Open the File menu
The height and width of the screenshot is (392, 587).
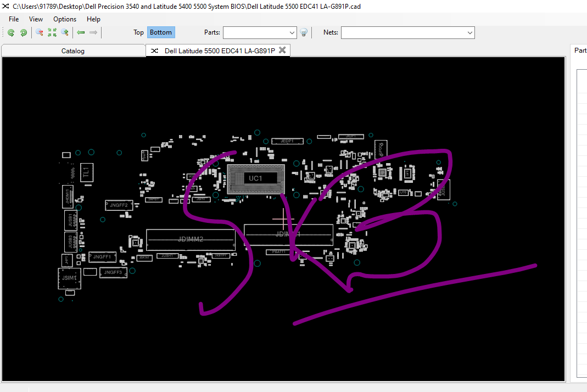14,19
